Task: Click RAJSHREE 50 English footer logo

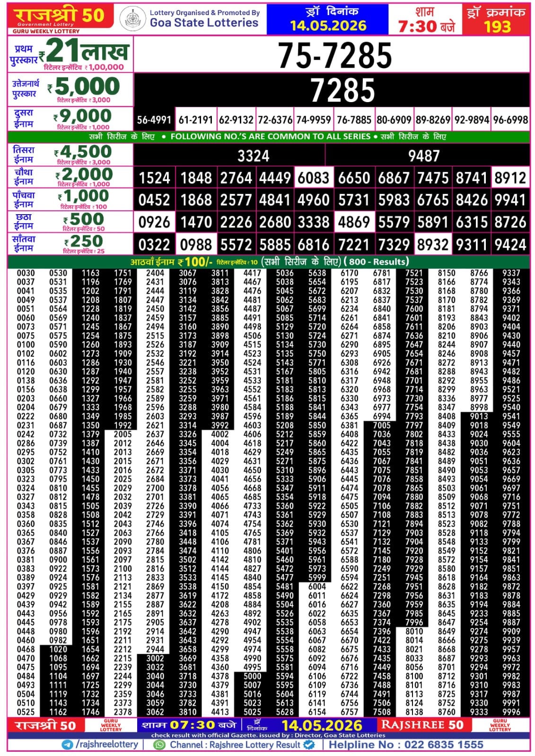Action: click(422, 725)
